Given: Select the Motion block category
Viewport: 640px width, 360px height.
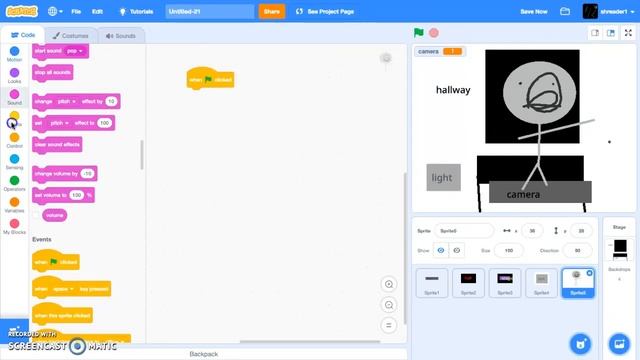Looking at the screenshot, I should pos(14,54).
